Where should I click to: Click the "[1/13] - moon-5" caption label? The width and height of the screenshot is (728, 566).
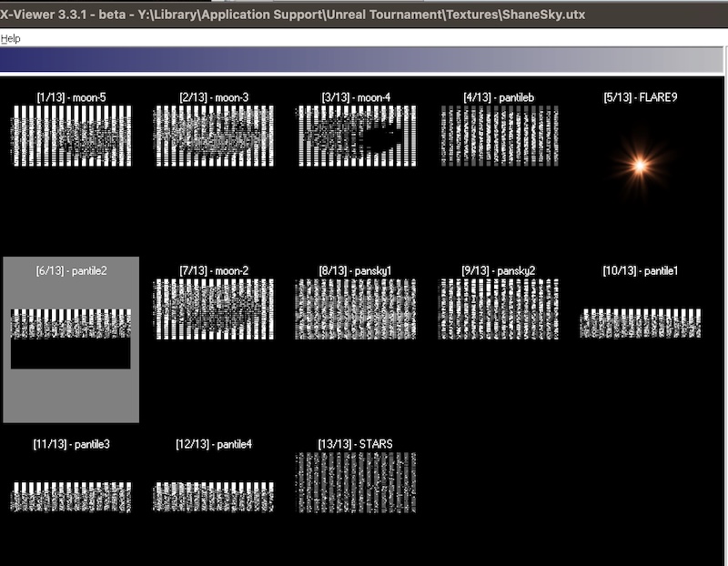pos(71,97)
